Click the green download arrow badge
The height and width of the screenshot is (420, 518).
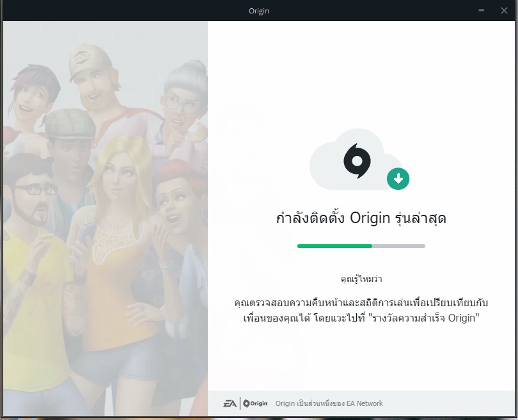click(x=398, y=179)
